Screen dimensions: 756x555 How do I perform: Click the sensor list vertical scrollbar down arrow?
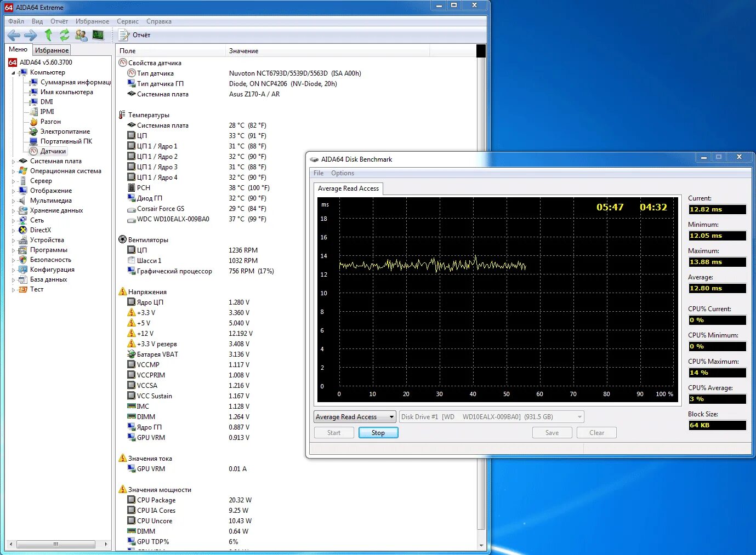(x=481, y=545)
